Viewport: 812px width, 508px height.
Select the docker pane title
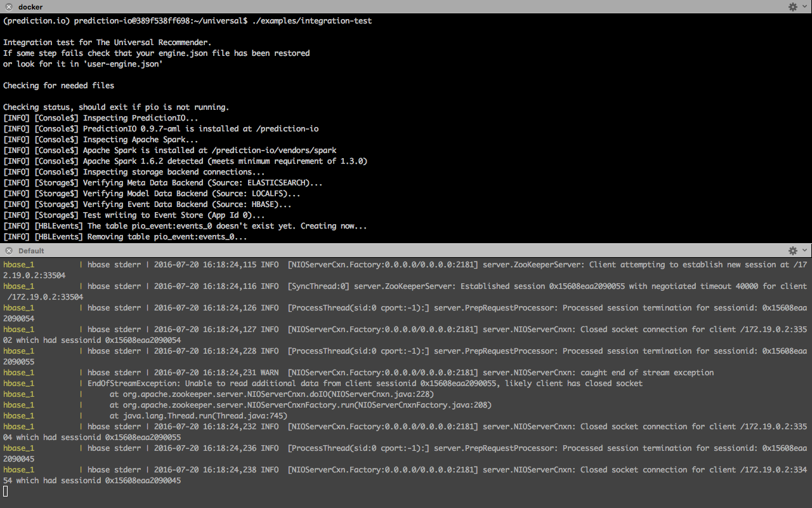pos(30,6)
